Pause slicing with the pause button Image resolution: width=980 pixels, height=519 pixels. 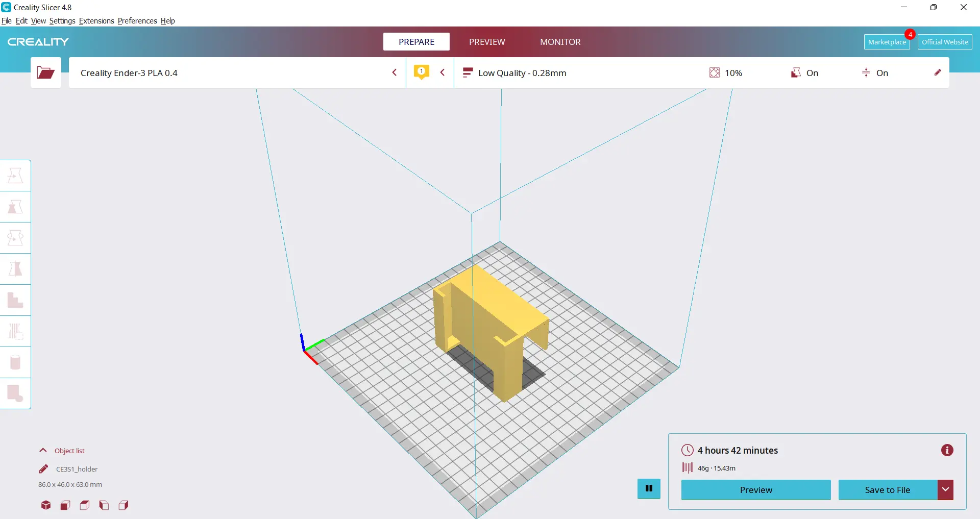(x=649, y=488)
